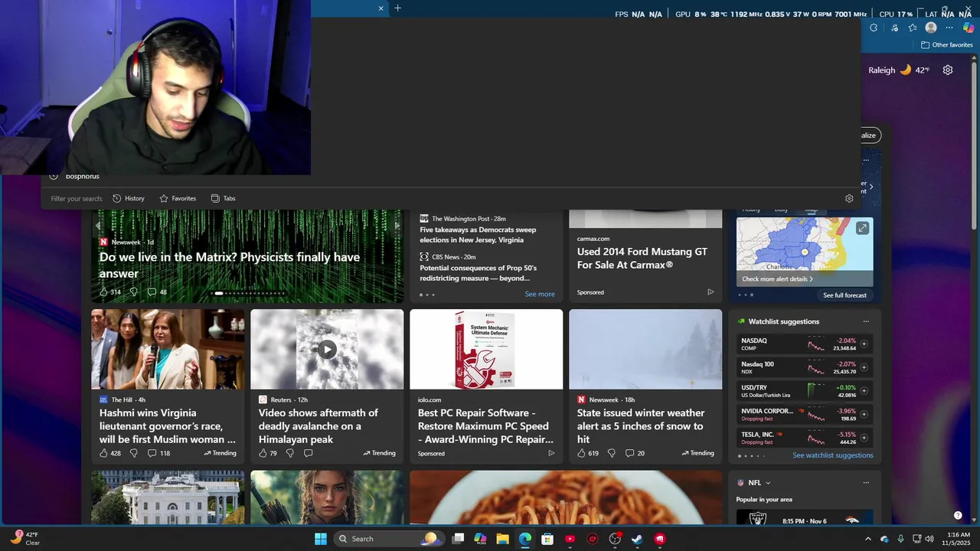The height and width of the screenshot is (551, 980).
Task: Go to next slide in Matrix carousel
Action: pyautogui.click(x=397, y=226)
